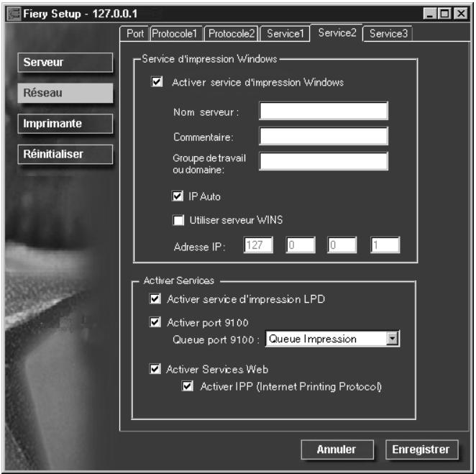The height and width of the screenshot is (474, 476).
Task: Toggle Activer service d'impression LPD
Action: 155,298
